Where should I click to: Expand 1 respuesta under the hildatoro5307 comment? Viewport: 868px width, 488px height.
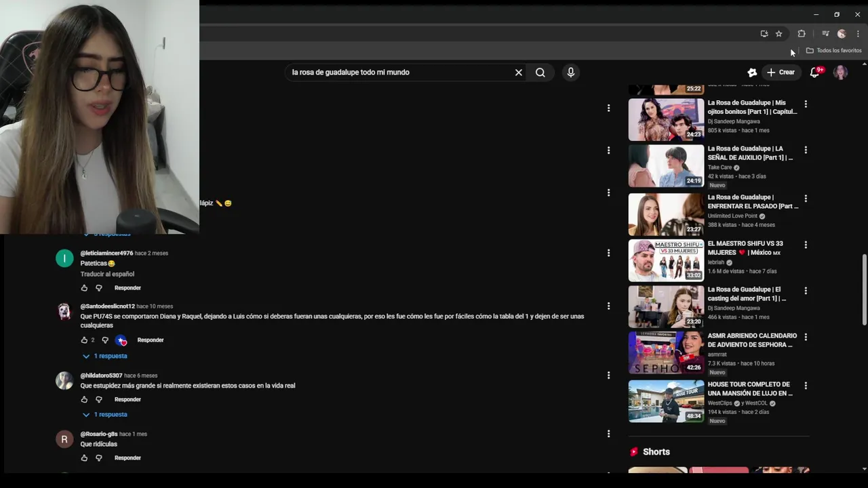105,415
